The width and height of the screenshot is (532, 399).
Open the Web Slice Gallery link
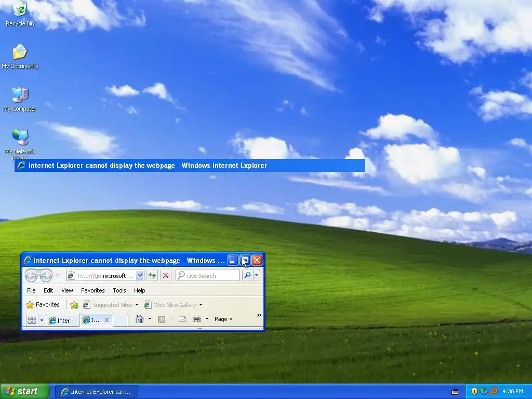pyautogui.click(x=170, y=304)
